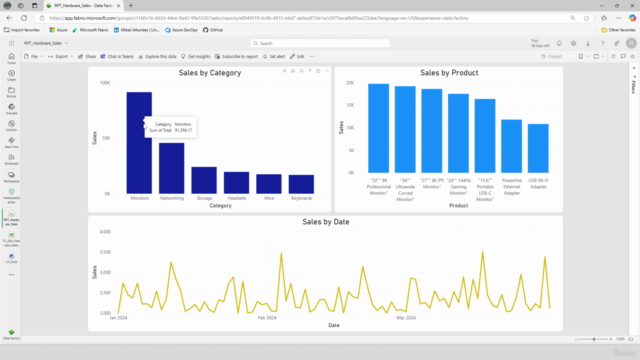Select the Mice bar in Sales by Category
The image size is (640, 360).
click(x=269, y=184)
